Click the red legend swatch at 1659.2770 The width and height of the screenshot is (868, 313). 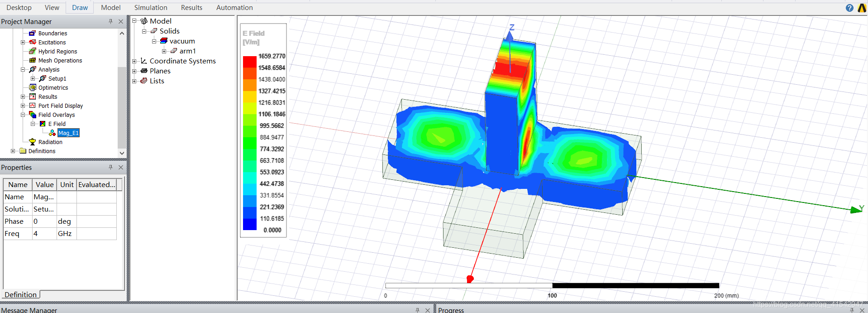tap(250, 62)
